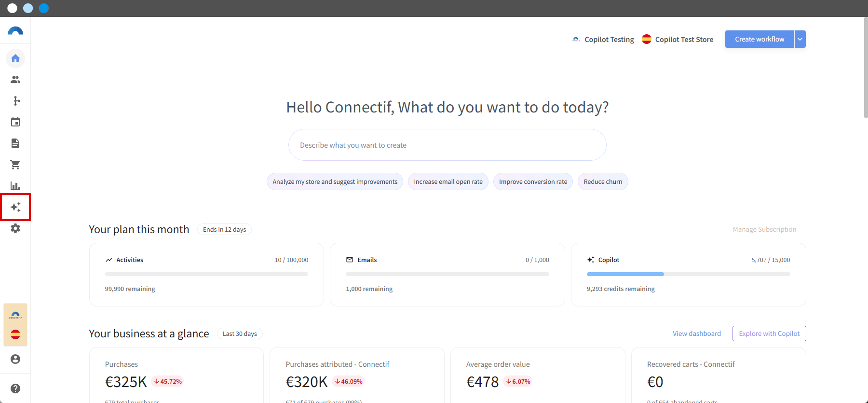Choose the 'Reduce churn' suggestion
868x403 pixels.
[x=603, y=181]
